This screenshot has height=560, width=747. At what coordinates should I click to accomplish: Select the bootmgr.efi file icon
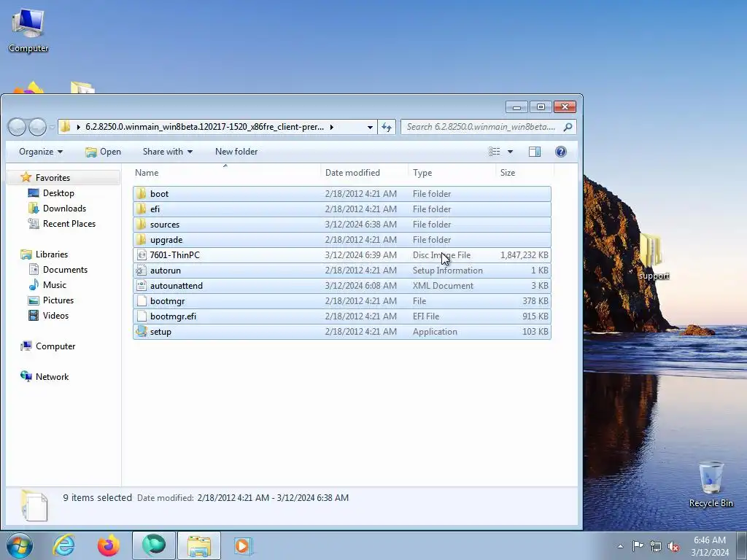click(x=141, y=316)
